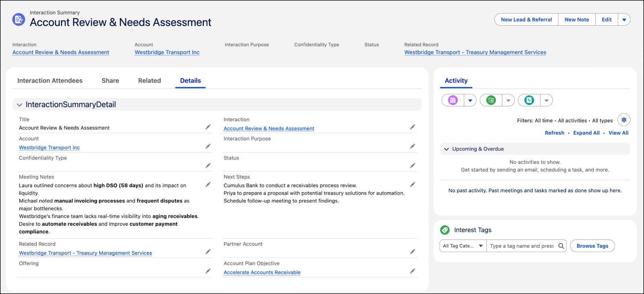Collapse the Upcoming & Overdue section
Viewport: 644px width, 294px height.
point(446,149)
